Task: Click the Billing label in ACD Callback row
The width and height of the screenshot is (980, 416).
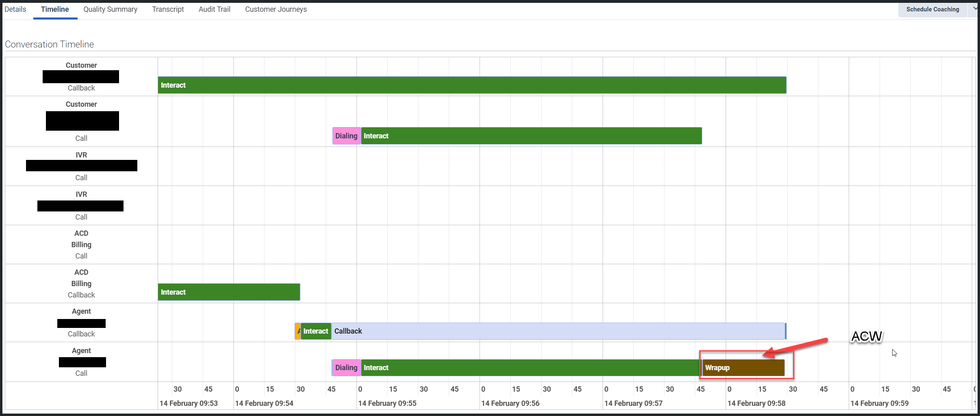Action: pos(81,284)
